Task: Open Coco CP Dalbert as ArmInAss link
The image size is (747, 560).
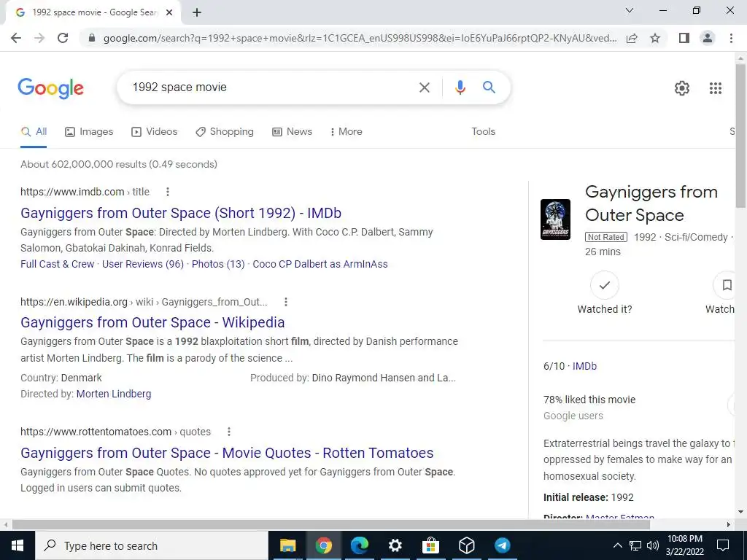Action: (320, 264)
